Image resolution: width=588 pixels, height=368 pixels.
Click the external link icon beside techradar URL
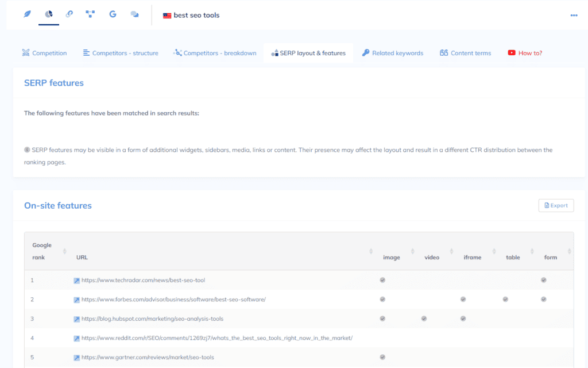[76, 279]
